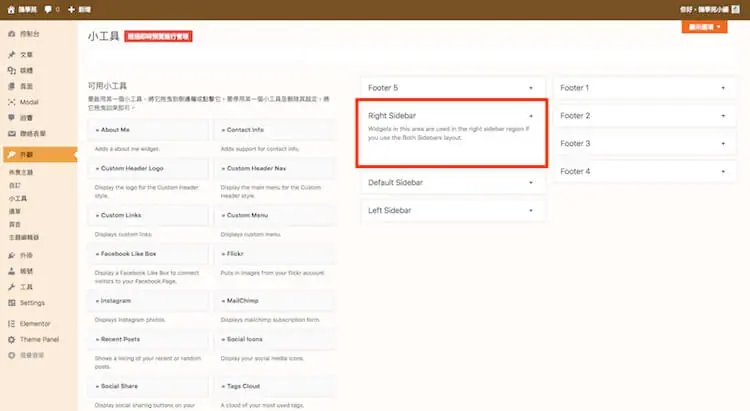750x411 pixels.
Task: Open the comments bubble icon in admin bar
Action: pos(48,10)
